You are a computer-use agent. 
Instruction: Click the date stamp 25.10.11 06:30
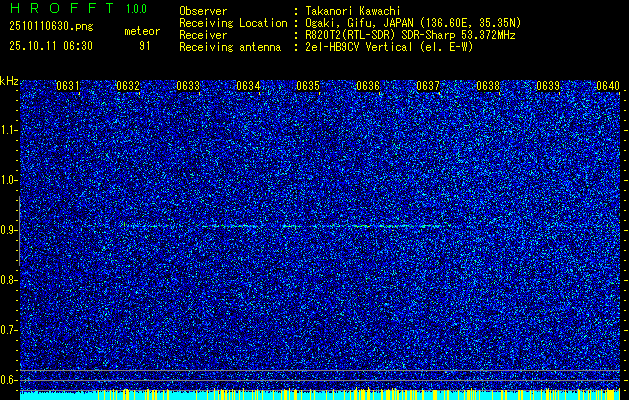pyautogui.click(x=51, y=46)
